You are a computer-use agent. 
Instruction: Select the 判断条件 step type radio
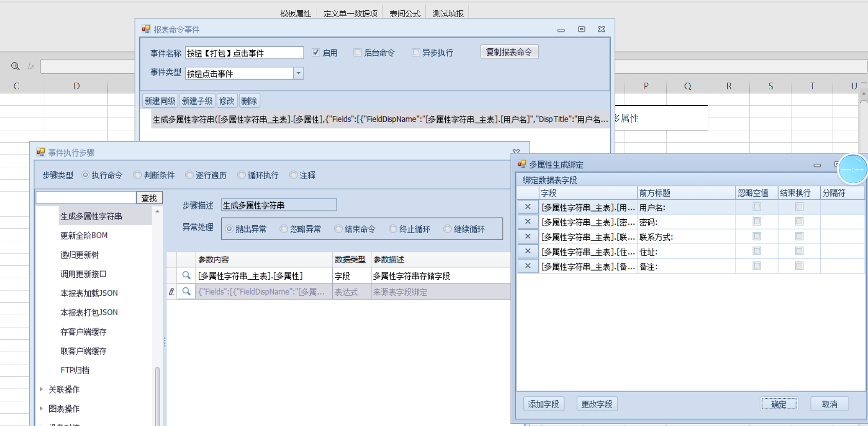tap(138, 175)
